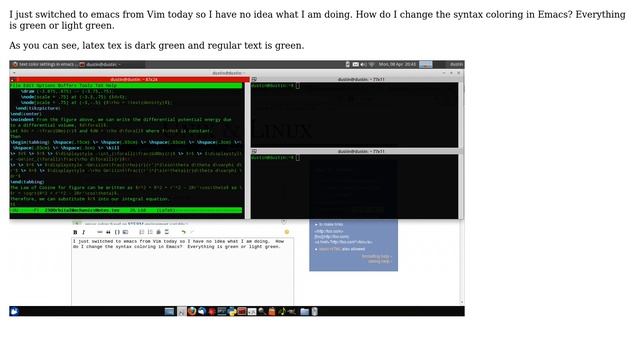This screenshot has width=640, height=360.
Task: Click the code braces icon in the editor
Action: 117,232
